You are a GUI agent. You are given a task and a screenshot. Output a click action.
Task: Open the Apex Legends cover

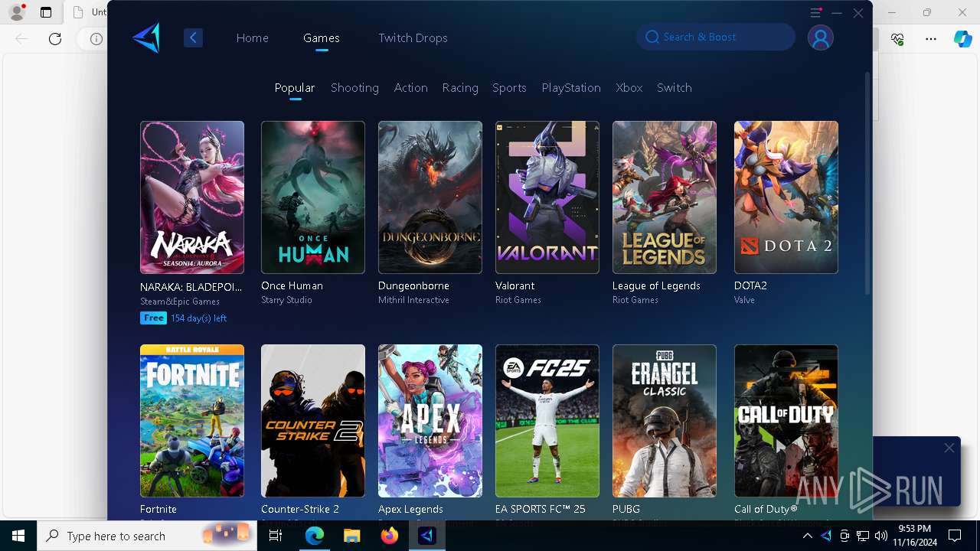click(430, 421)
